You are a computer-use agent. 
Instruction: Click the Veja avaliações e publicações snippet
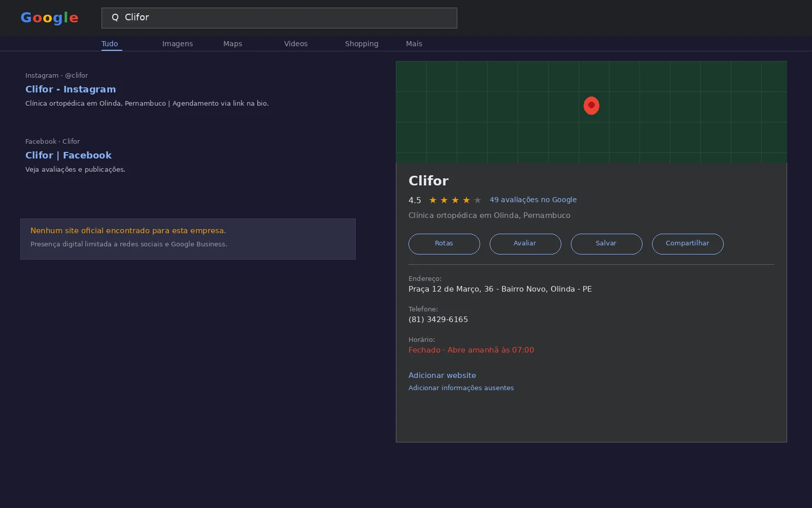[76, 169]
